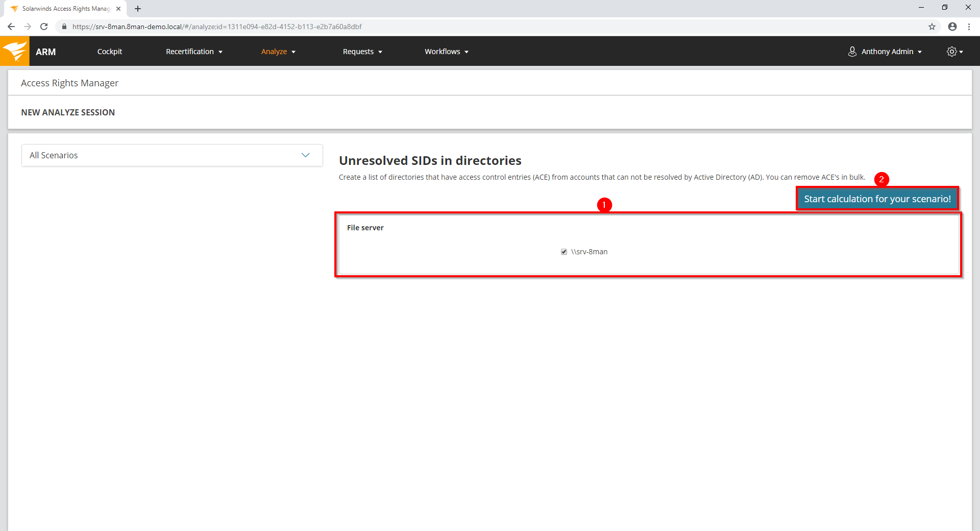Click the SolarWinds ARM logo icon
This screenshot has width=980, height=531.
coord(15,51)
